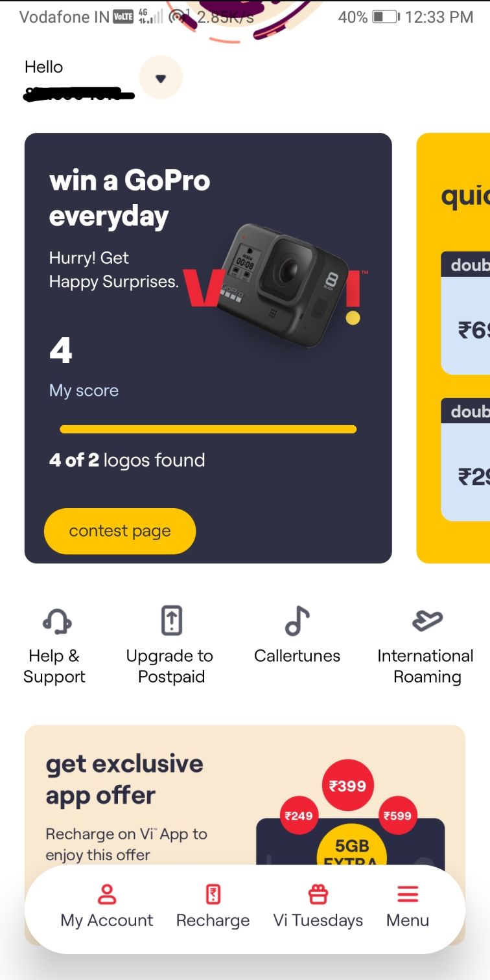Open the yellow quick recharge card
490x980 pixels.
453,348
